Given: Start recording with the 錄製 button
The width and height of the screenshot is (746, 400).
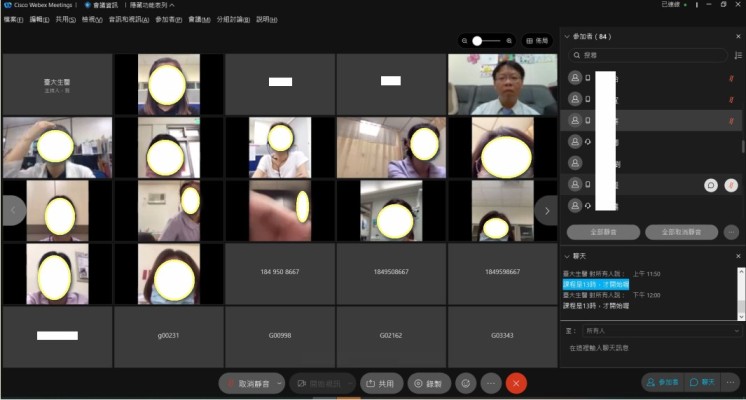Looking at the screenshot, I should [x=429, y=383].
